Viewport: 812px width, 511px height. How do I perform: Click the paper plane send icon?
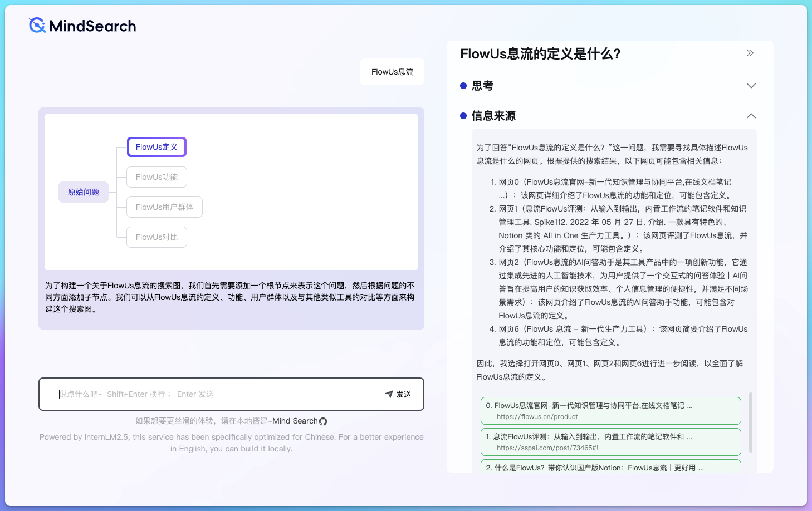(x=389, y=394)
